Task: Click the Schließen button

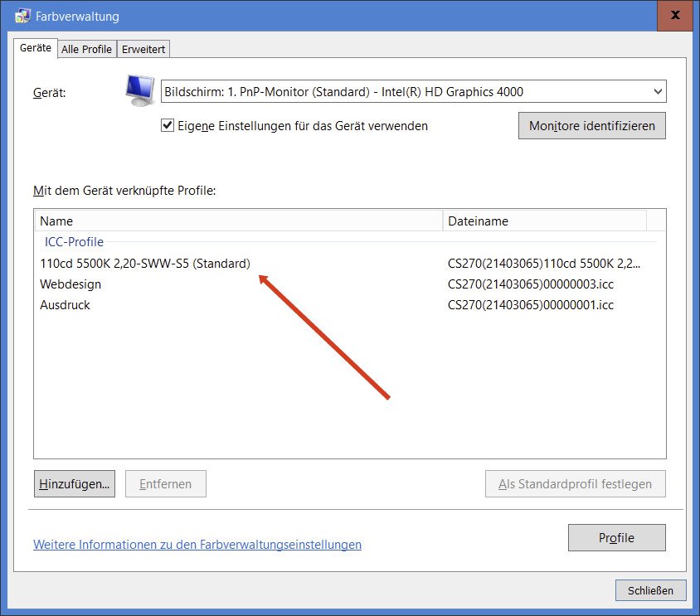Action: pos(650,590)
